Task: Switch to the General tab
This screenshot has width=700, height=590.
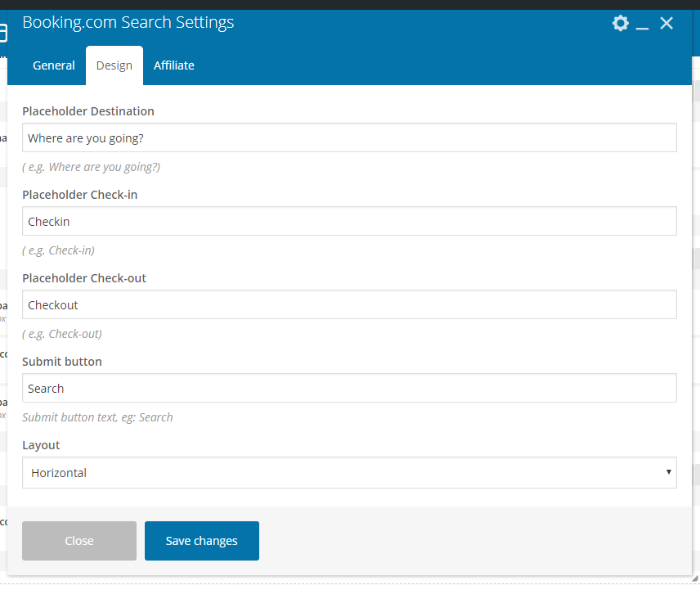Action: 54,65
